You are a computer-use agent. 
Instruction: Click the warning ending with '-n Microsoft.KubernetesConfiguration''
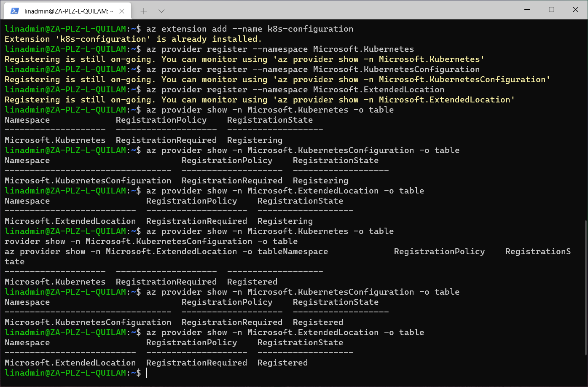[x=278, y=80]
